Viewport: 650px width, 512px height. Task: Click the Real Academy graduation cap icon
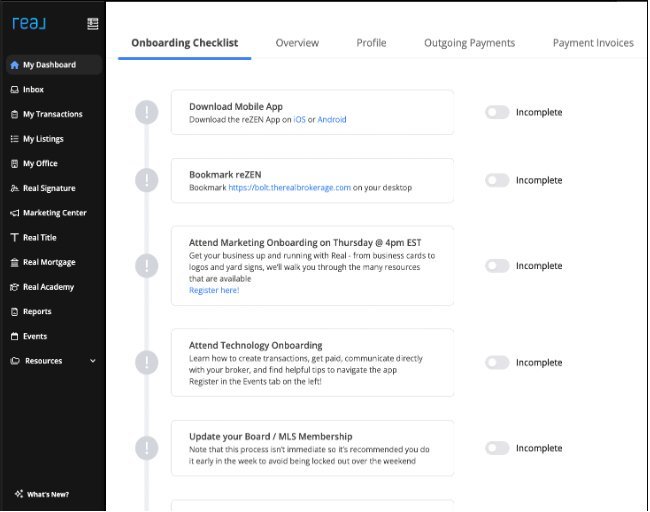(15, 287)
